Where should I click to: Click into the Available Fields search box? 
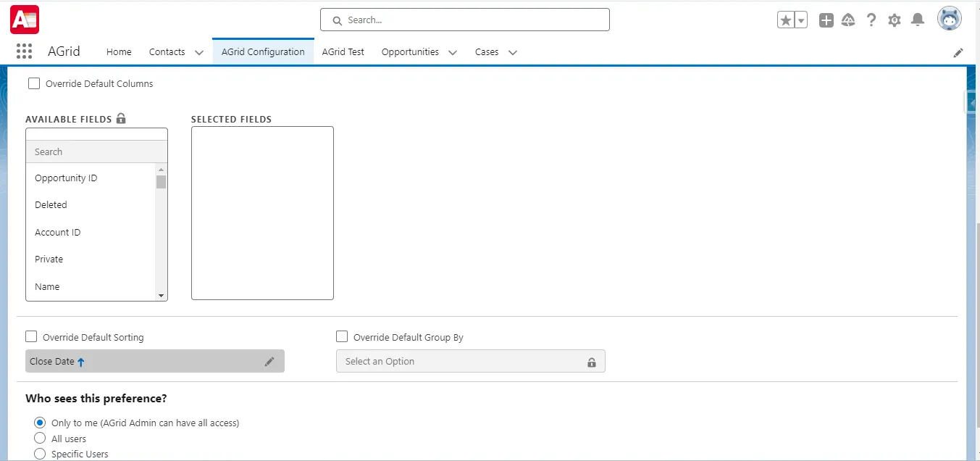coord(94,151)
